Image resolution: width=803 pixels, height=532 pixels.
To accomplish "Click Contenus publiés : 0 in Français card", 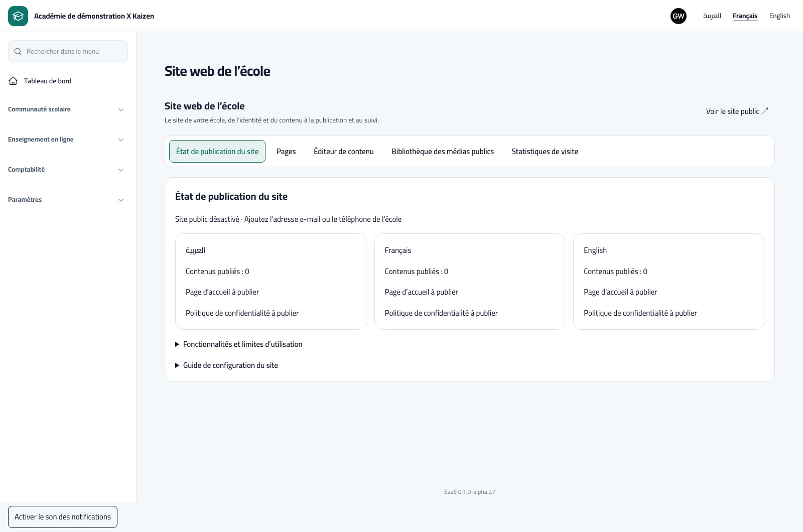I will (417, 272).
